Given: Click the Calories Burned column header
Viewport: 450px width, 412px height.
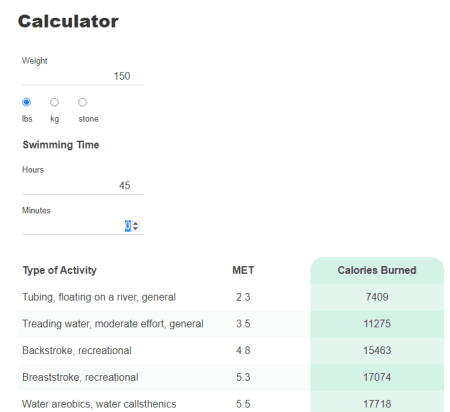Looking at the screenshot, I should coord(377,270).
